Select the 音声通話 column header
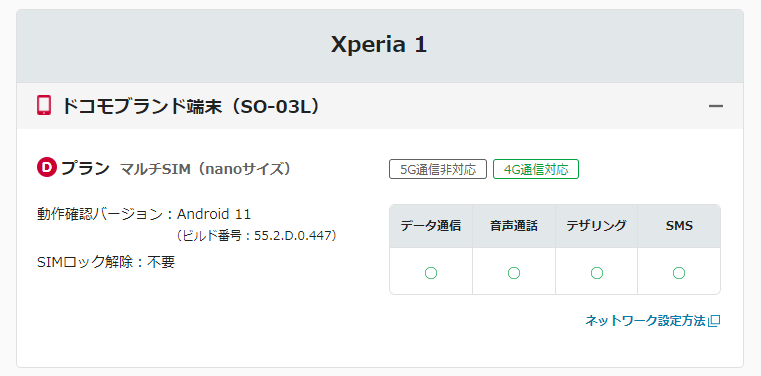This screenshot has height=376, width=761. pyautogui.click(x=514, y=226)
